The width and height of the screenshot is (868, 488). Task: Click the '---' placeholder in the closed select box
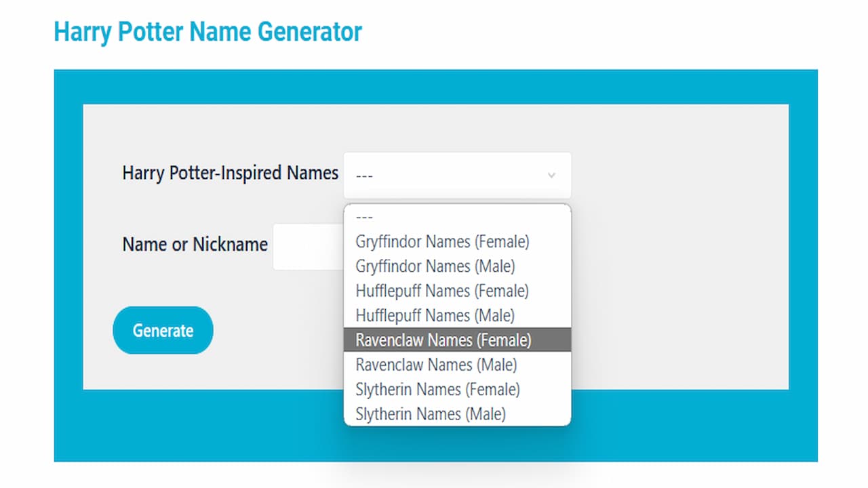[364, 176]
